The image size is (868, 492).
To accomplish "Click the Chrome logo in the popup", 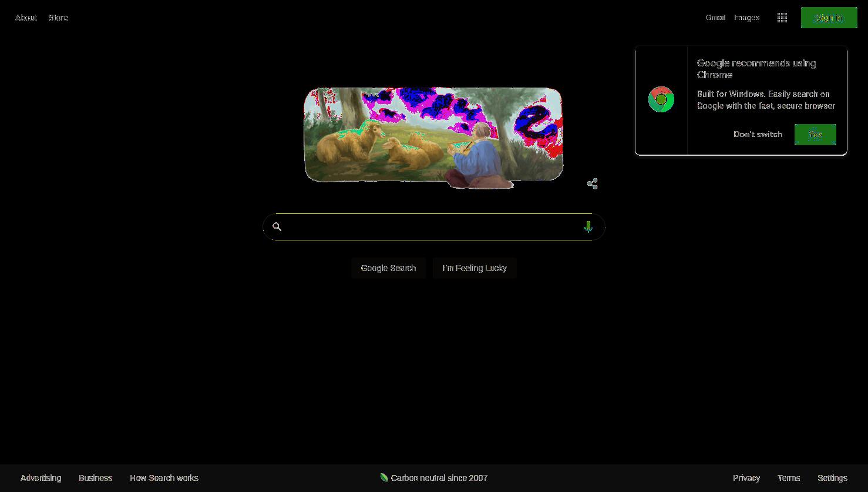I will [x=661, y=100].
